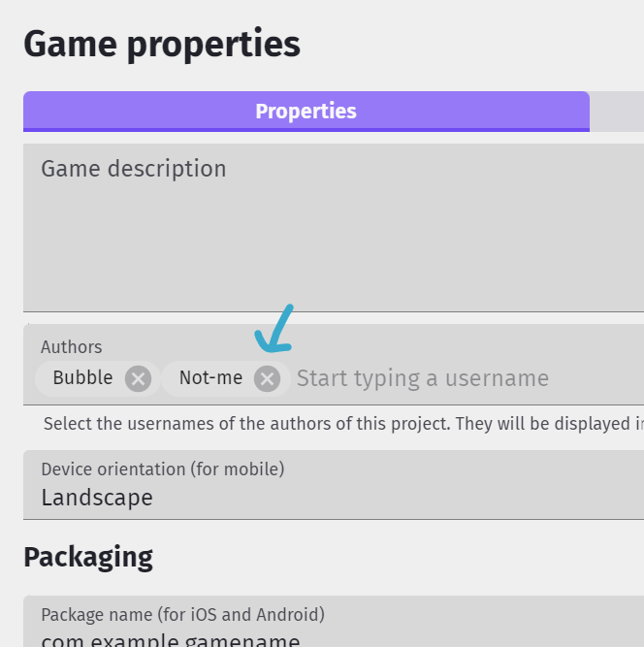The image size is (644, 647).
Task: Click the Packaging section heading
Action: [88, 557]
